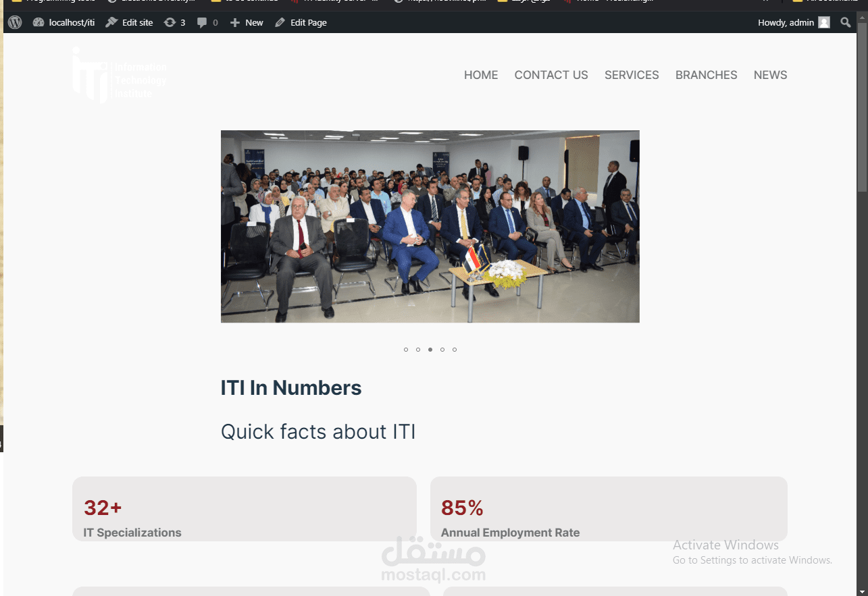Open the admin bar search magnifier
The image size is (868, 596).
click(x=845, y=22)
